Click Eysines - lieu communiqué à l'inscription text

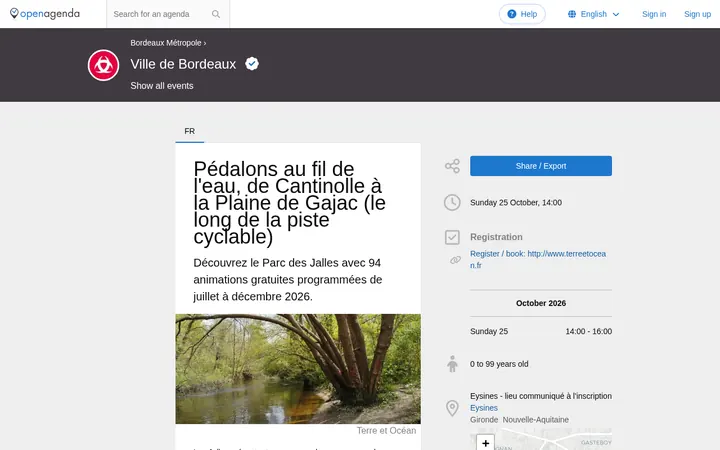[540, 396]
